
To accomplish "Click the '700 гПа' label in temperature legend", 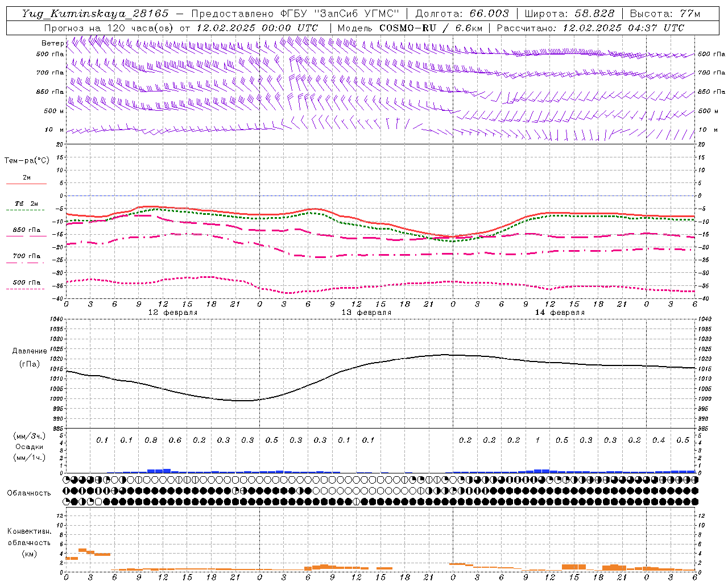I will 27,256.
